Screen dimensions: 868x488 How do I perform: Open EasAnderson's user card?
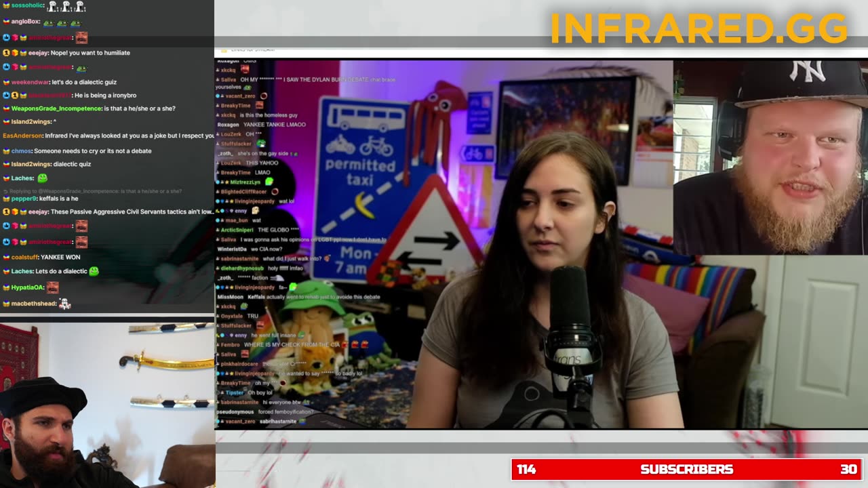coord(22,136)
